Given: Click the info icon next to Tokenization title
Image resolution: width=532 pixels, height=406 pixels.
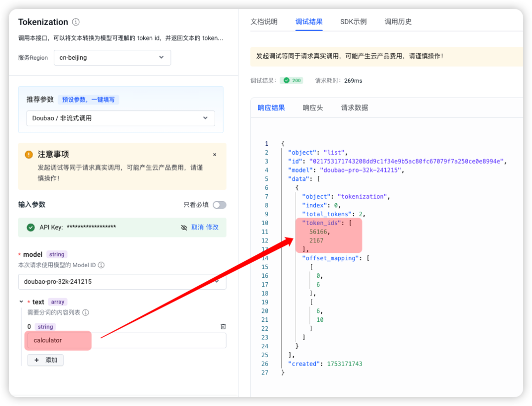Looking at the screenshot, I should (x=76, y=22).
